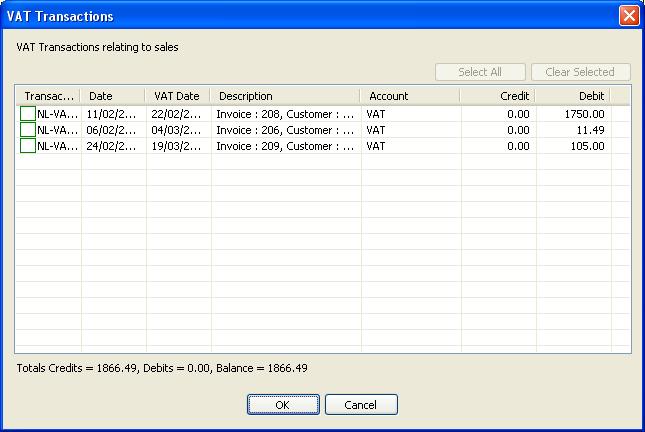645x432 pixels.
Task: Select credit 0.00 in Invoice 208 row
Action: pos(499,114)
